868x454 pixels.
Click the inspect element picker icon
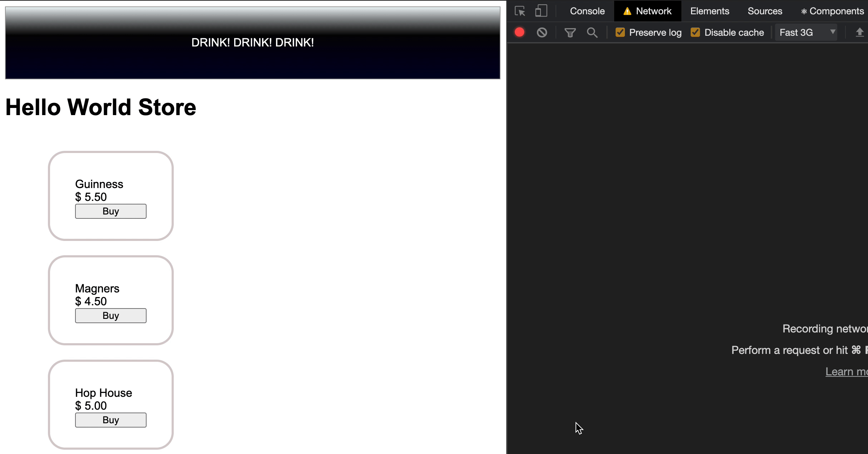pos(520,11)
